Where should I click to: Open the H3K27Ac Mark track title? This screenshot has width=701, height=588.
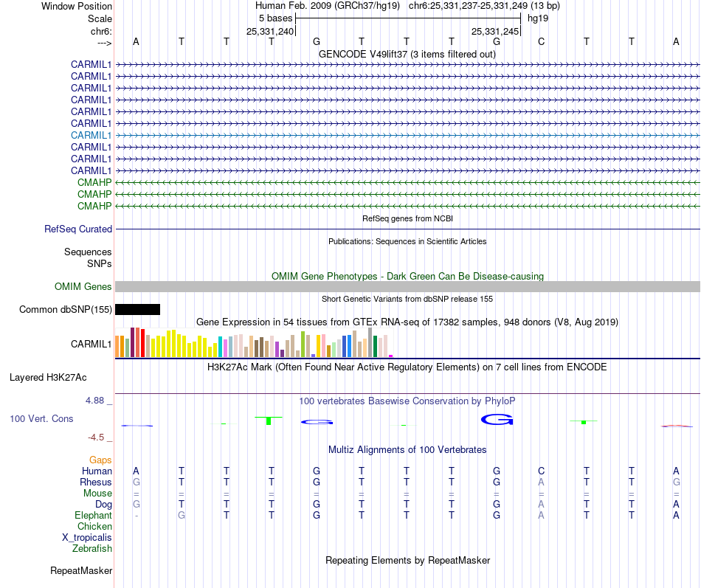407,367
